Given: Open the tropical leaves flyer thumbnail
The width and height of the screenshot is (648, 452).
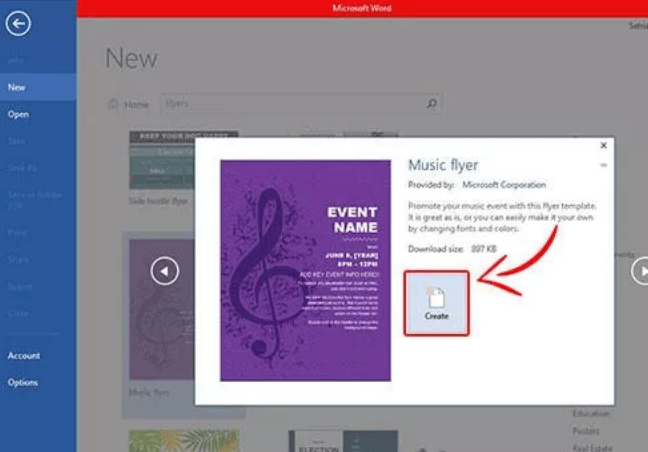Looking at the screenshot, I should (184, 441).
